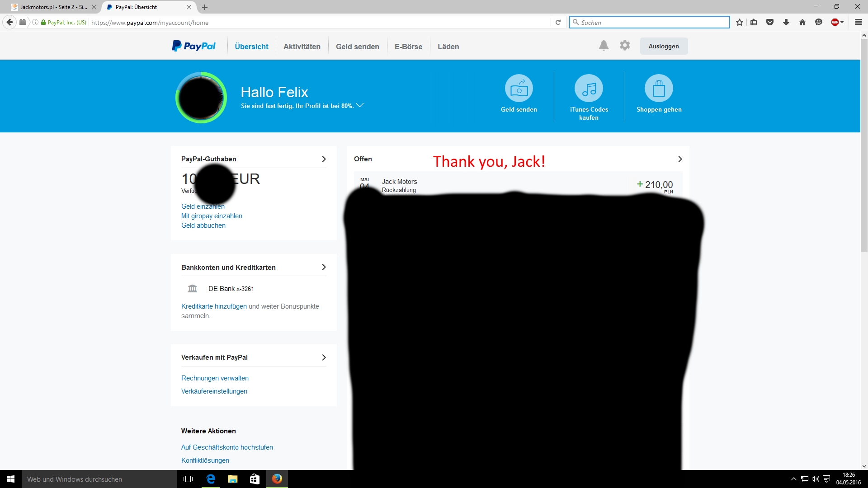The height and width of the screenshot is (488, 868).
Task: Click the Konfliktlösungen link
Action: [x=205, y=460]
